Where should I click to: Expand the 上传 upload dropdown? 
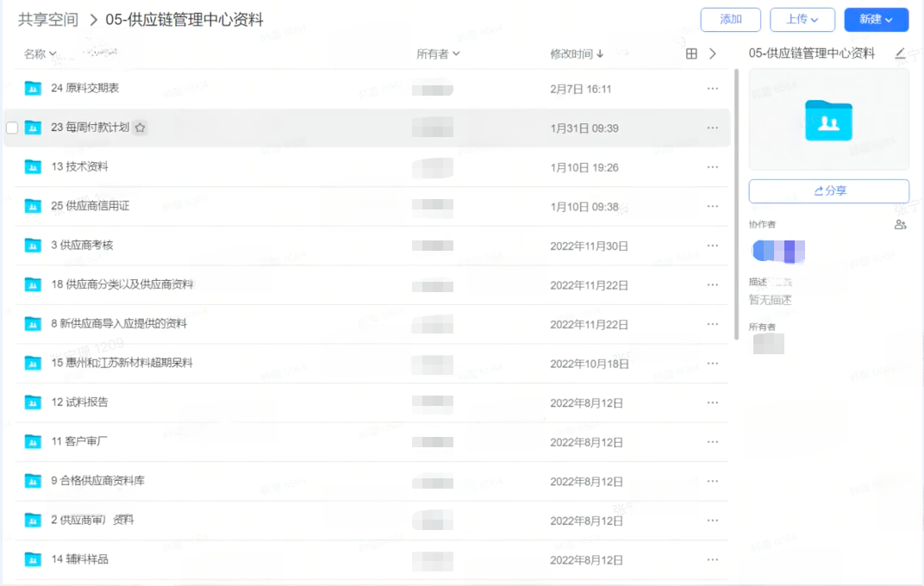tap(802, 20)
